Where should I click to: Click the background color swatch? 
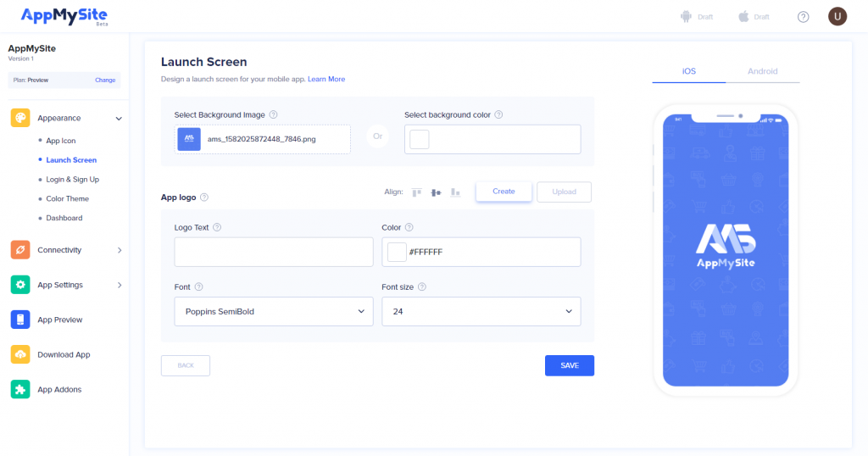coord(419,140)
